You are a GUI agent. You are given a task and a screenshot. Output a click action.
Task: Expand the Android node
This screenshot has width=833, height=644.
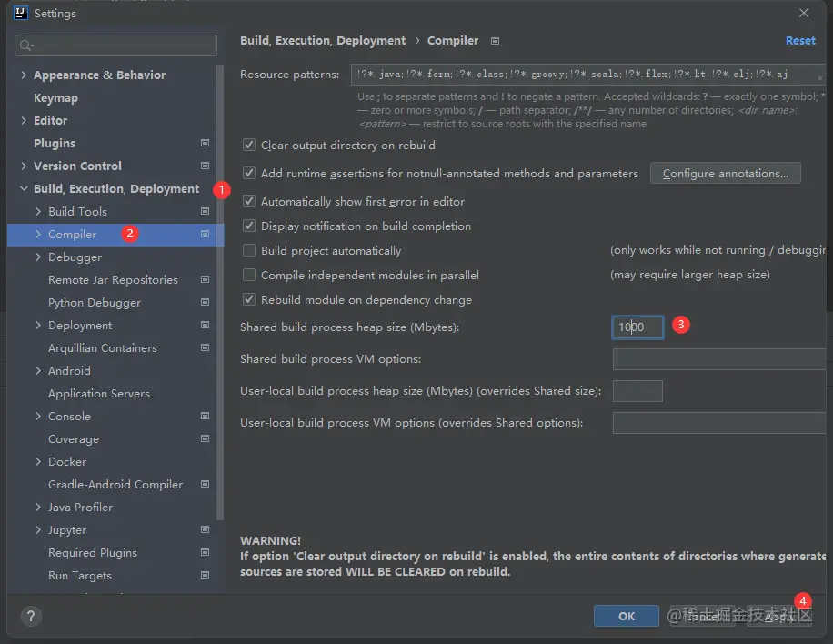click(x=38, y=371)
